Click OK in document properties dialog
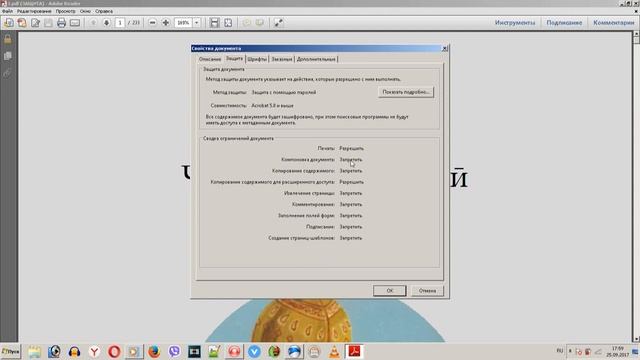The image size is (640, 360). pos(389,291)
